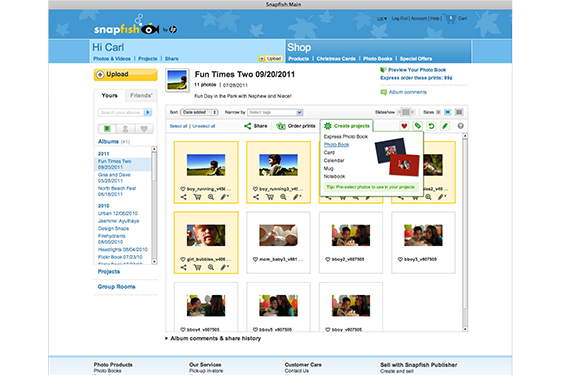The image size is (566, 375).
Task: Click the red heart favorite toolbar icon
Action: point(404,126)
